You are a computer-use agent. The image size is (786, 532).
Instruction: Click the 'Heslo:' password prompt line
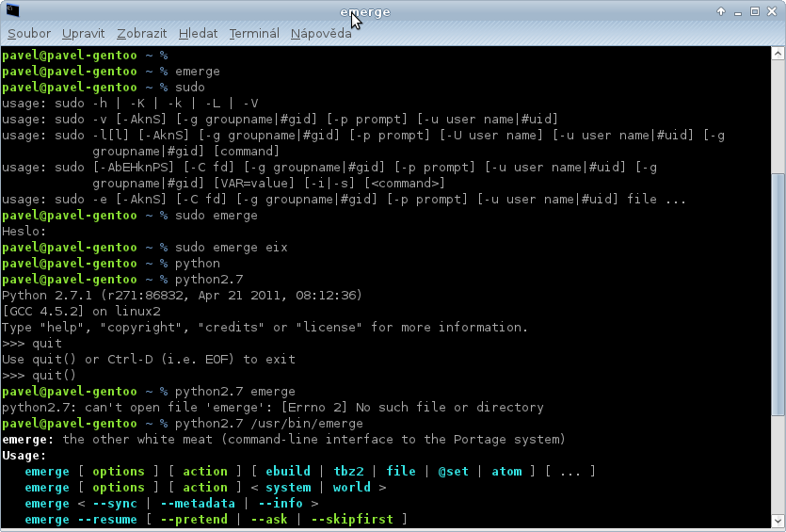(24, 231)
